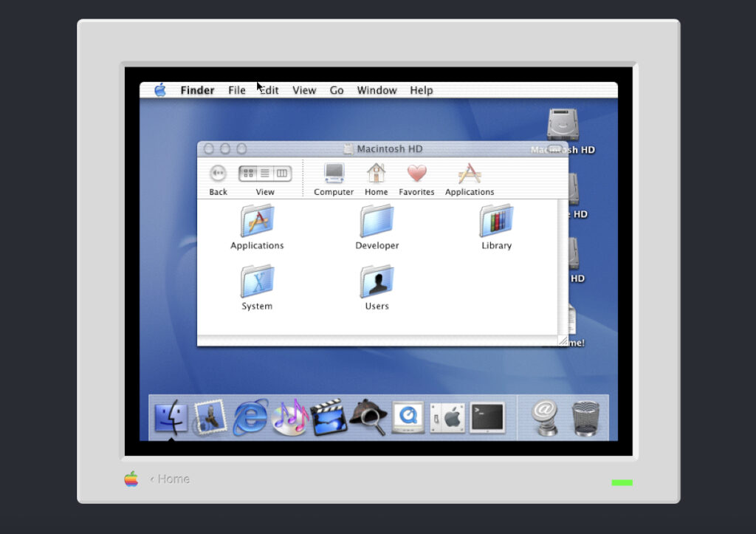Image resolution: width=756 pixels, height=534 pixels.
Task: Launch Sherlock from the Dock
Action: (368, 417)
